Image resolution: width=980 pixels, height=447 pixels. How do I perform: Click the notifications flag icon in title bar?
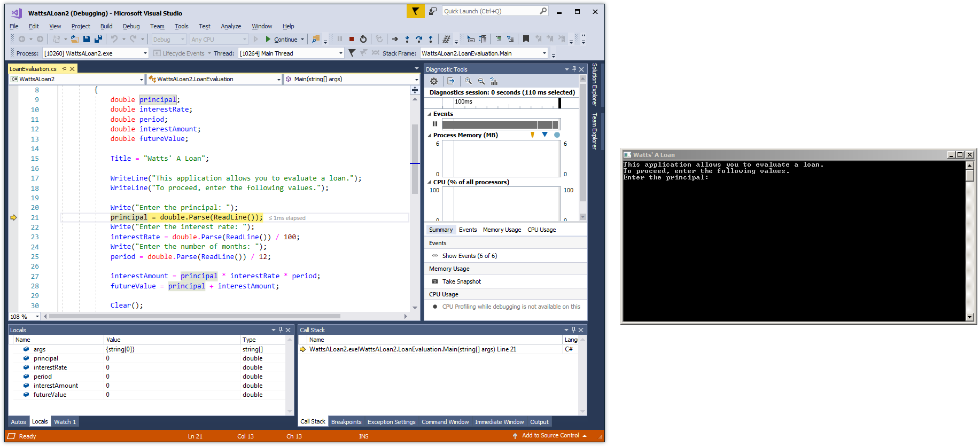[x=415, y=11]
